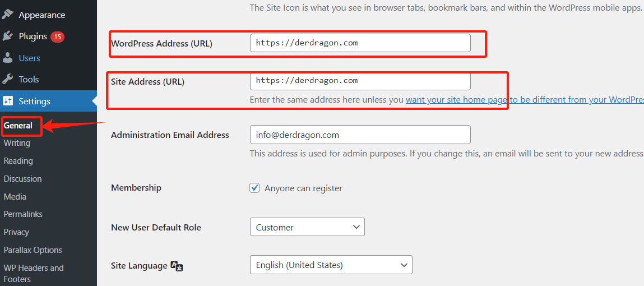
Task: Go to Permalinks settings
Action: [23, 214]
